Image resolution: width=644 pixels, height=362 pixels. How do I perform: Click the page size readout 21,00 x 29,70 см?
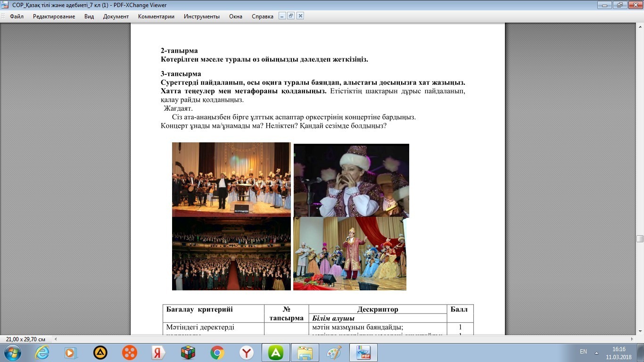pos(26,339)
